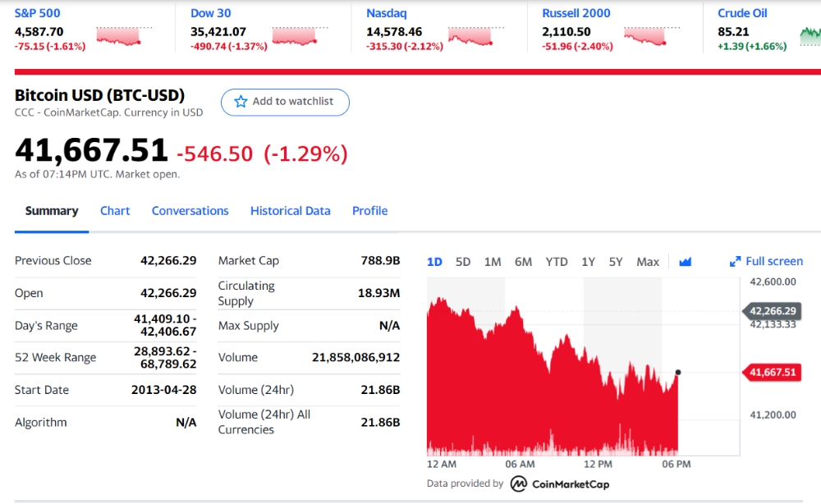
Task: Click the Max Supply label
Action: pyautogui.click(x=248, y=326)
